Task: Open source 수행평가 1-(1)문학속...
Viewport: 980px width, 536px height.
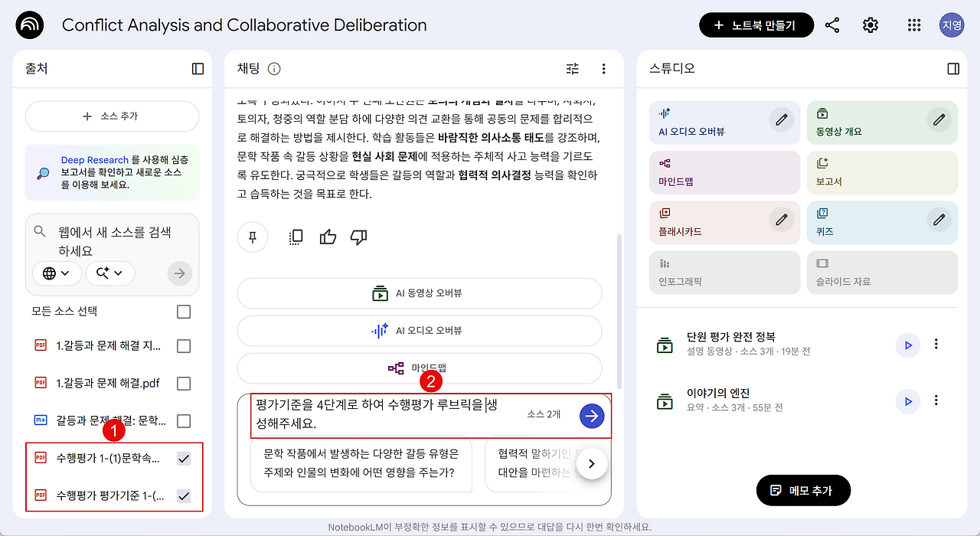Action: (108, 459)
